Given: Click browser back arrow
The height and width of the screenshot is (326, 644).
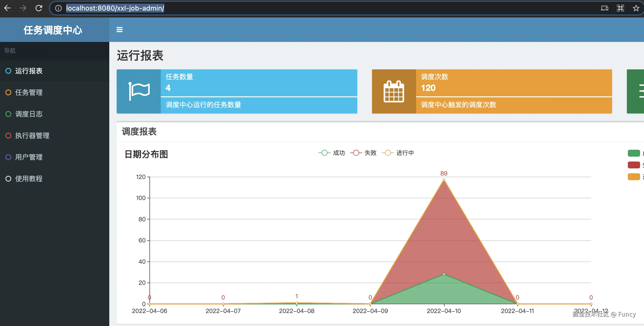Looking at the screenshot, I should pos(8,8).
